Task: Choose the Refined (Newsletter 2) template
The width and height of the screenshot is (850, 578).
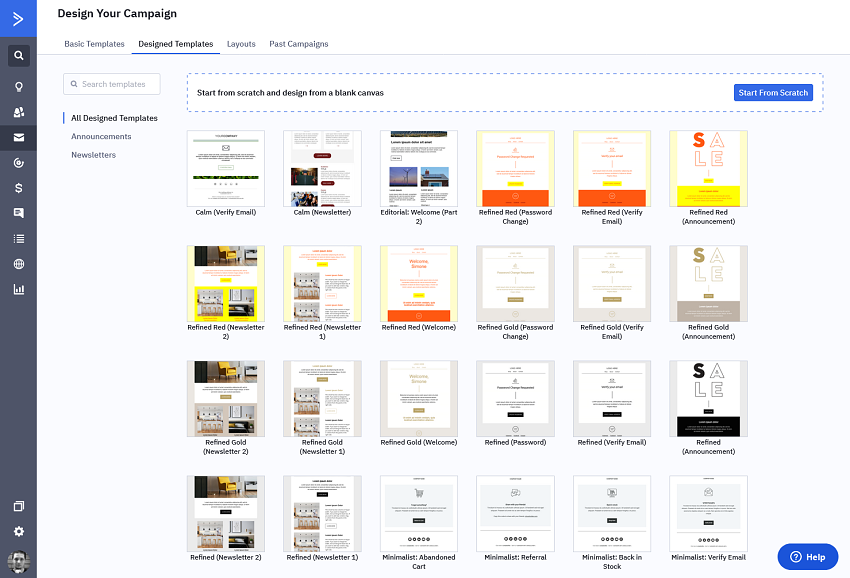Action: 226,513
